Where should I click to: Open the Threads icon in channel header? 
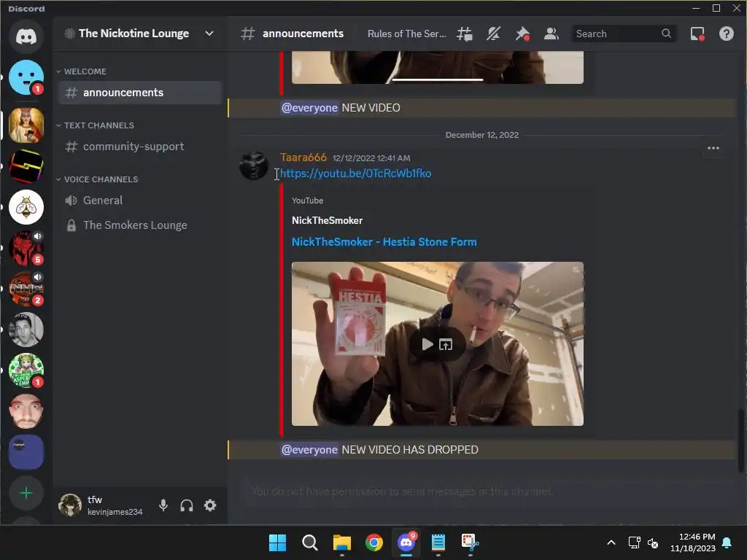[x=465, y=34]
